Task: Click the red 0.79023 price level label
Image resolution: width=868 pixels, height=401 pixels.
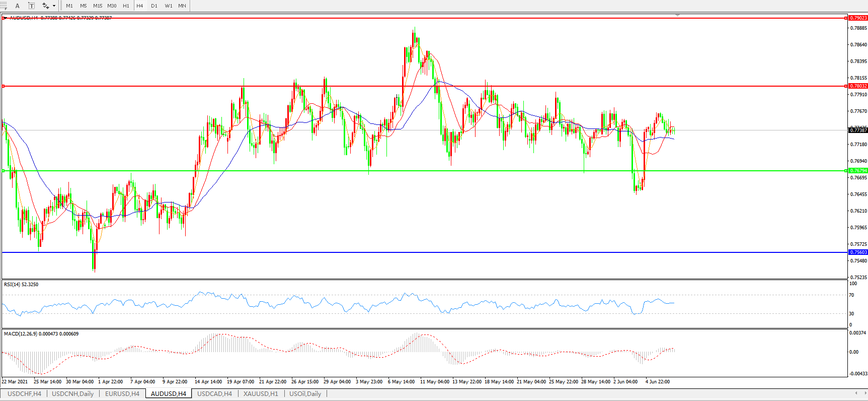Action: 858,18
